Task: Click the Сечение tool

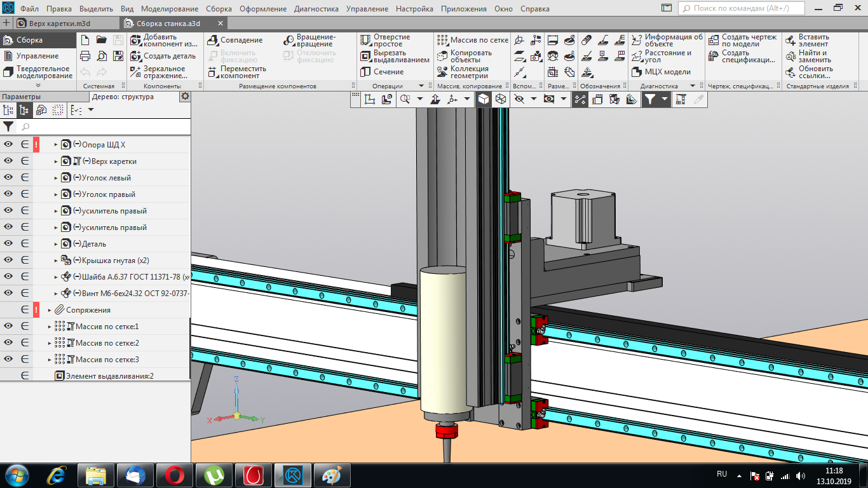Action: (x=365, y=72)
